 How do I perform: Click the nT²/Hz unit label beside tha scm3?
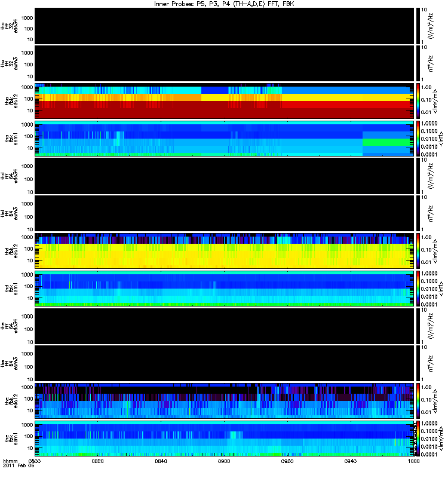click(x=431, y=64)
